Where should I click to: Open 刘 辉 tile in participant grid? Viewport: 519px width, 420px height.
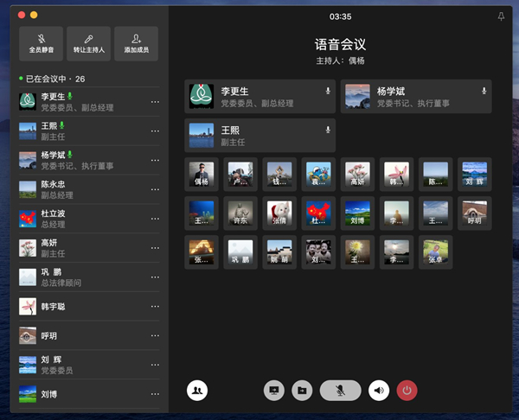tap(475, 175)
